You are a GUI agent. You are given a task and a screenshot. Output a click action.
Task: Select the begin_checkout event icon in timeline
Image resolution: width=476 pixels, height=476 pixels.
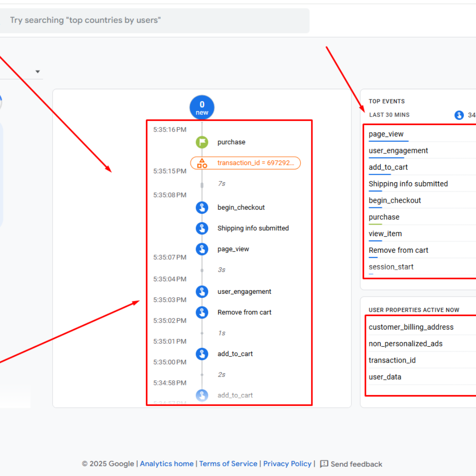coord(202,207)
